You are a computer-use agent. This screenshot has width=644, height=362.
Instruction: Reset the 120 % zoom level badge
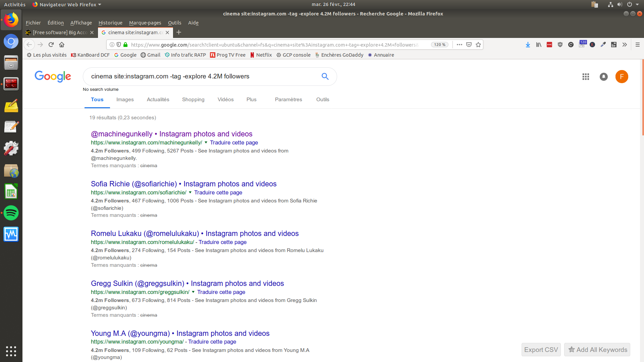440,45
